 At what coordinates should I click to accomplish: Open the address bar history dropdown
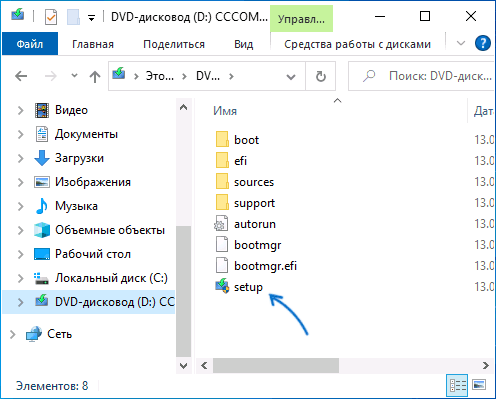(291, 77)
